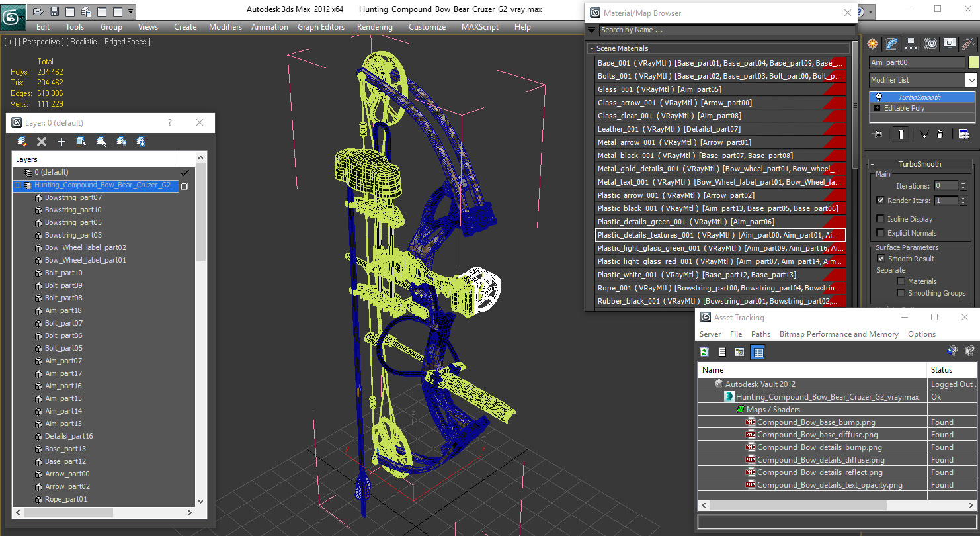Image resolution: width=980 pixels, height=536 pixels.
Task: Open the Display command panel tab
Action: [x=950, y=44]
